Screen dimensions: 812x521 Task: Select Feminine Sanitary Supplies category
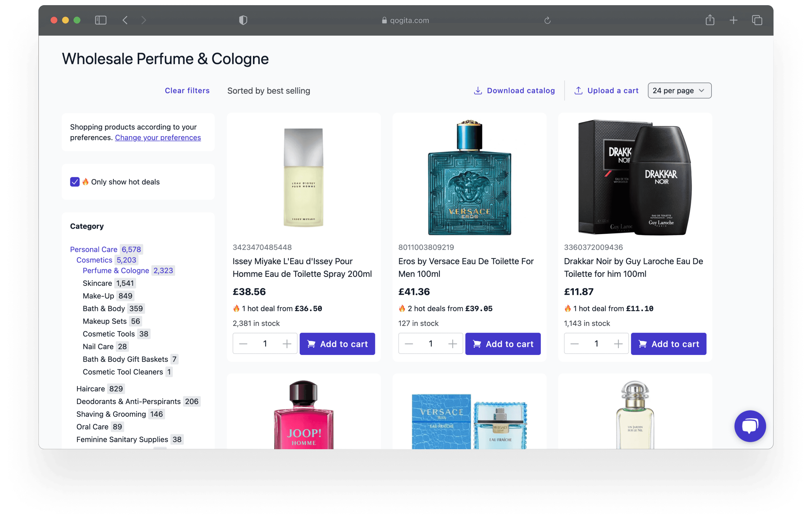pyautogui.click(x=122, y=439)
